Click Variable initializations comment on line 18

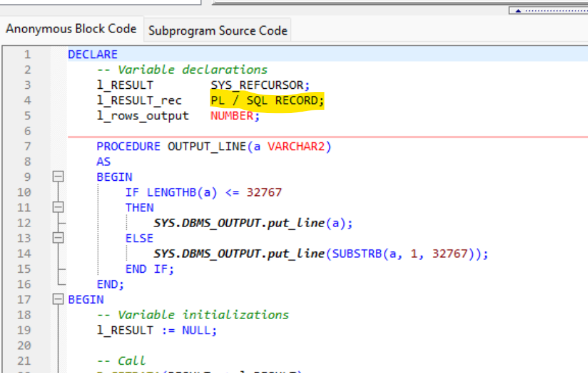click(193, 315)
